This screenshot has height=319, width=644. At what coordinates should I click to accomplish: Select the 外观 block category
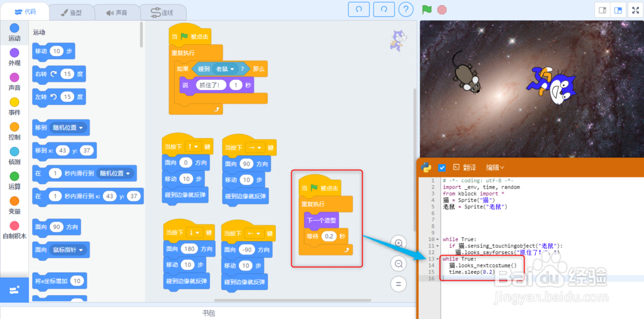14,57
